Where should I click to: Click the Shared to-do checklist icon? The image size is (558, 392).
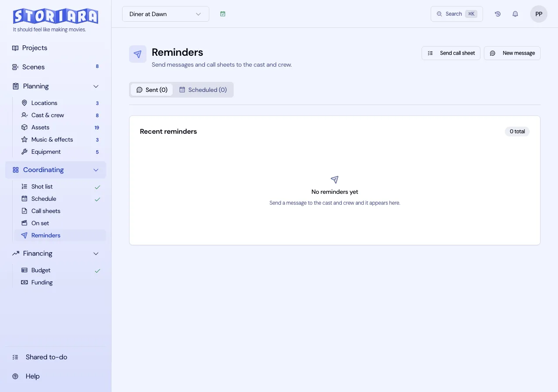[x=15, y=357]
